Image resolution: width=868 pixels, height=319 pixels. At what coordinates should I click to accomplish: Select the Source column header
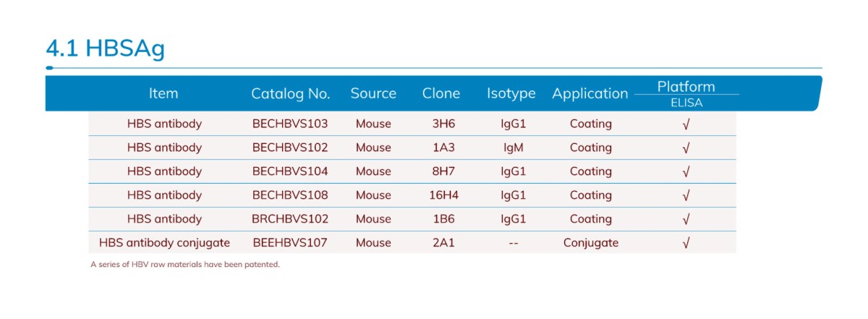click(373, 93)
